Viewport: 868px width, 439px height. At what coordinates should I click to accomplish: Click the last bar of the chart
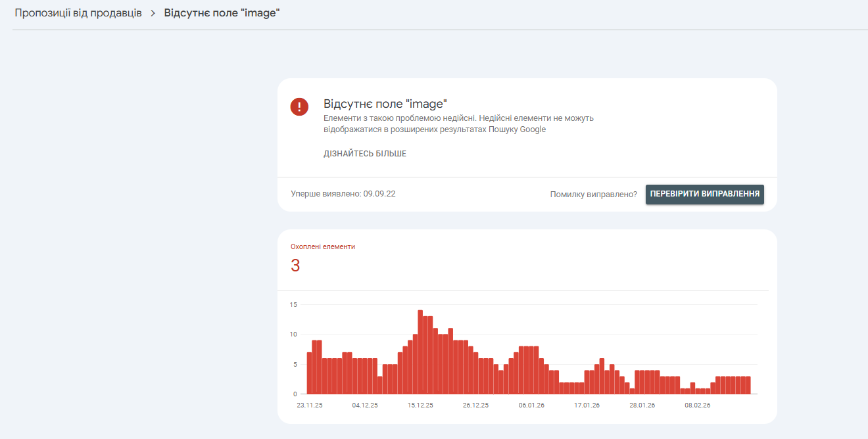coord(748,385)
